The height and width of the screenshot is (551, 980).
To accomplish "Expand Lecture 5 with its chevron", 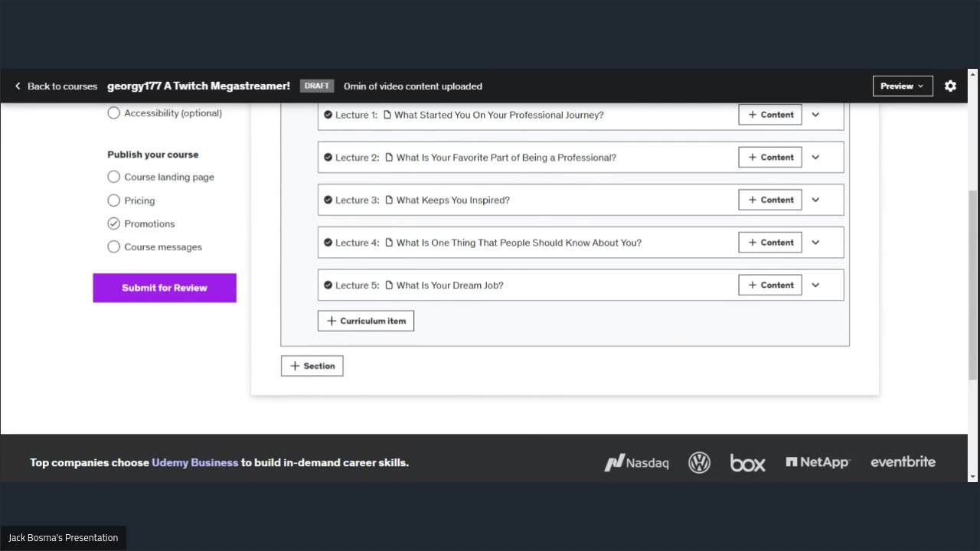I will coord(815,285).
